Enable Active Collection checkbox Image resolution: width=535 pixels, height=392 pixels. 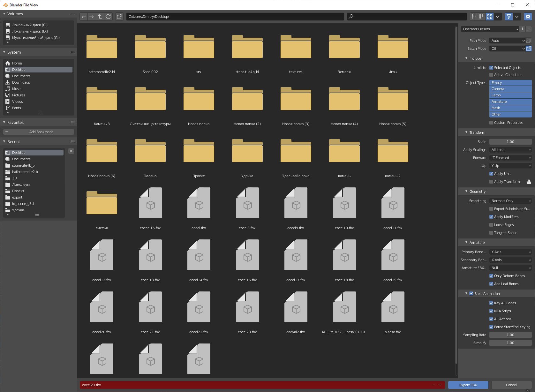click(491, 75)
